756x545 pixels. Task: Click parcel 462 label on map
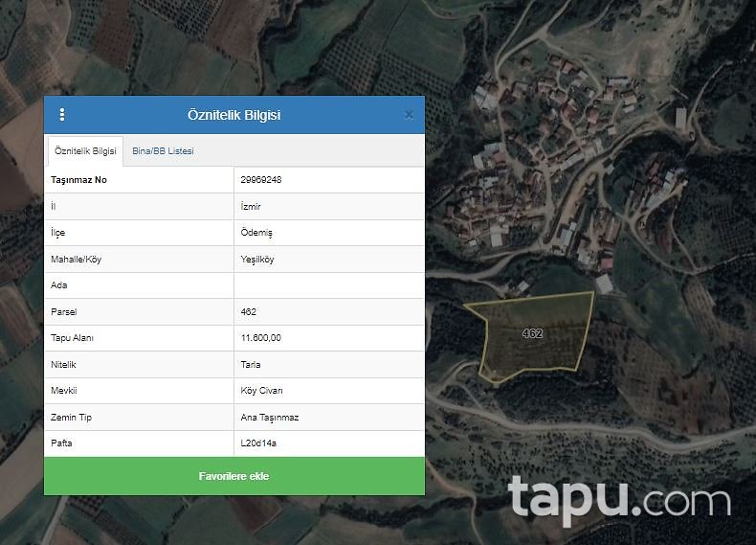[x=532, y=333]
